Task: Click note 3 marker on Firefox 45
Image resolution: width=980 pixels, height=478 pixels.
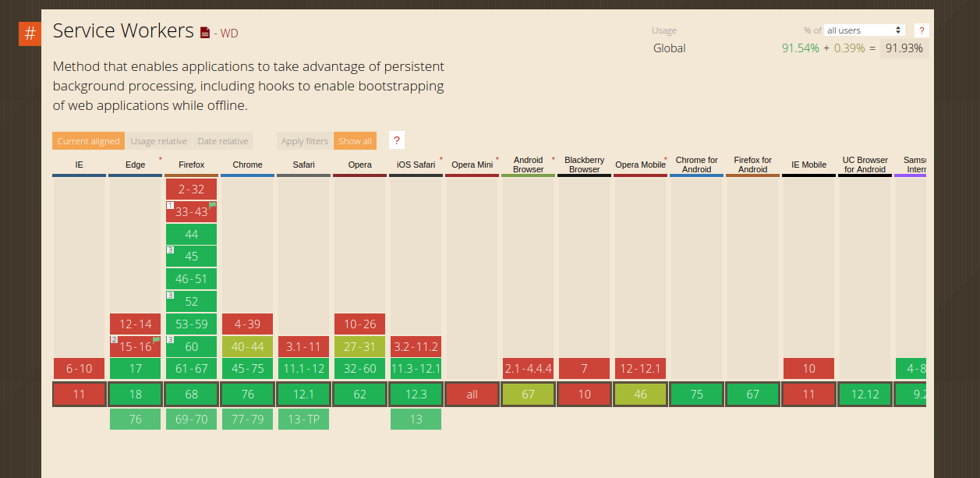Action: [170, 250]
